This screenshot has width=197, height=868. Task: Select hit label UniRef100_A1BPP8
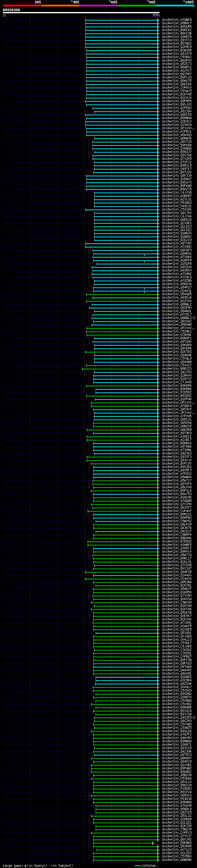coord(176,260)
